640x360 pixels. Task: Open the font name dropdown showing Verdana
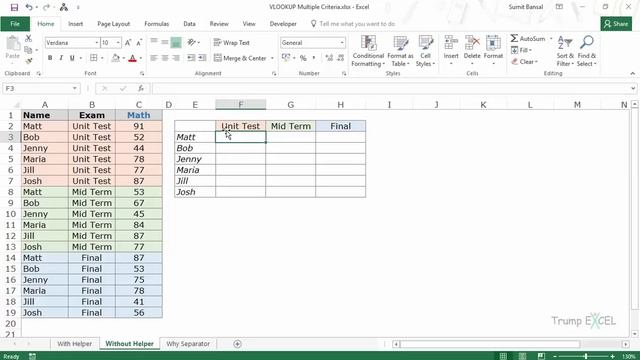(x=97, y=42)
